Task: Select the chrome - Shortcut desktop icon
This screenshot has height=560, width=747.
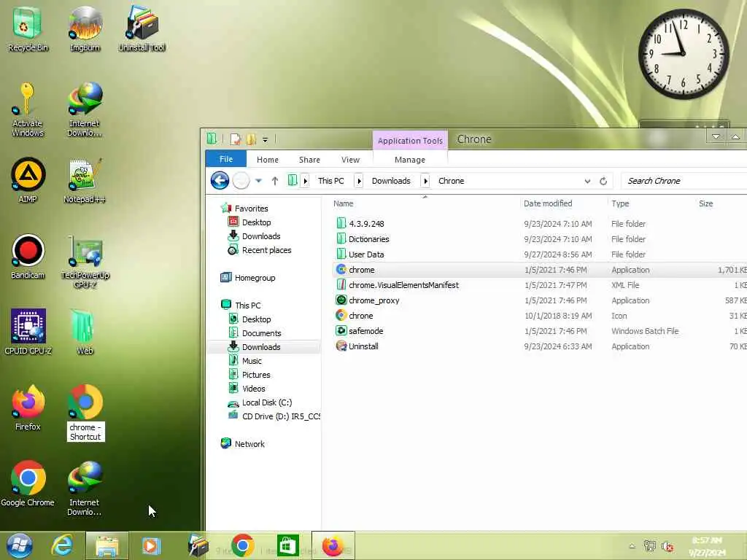Action: [x=85, y=413]
